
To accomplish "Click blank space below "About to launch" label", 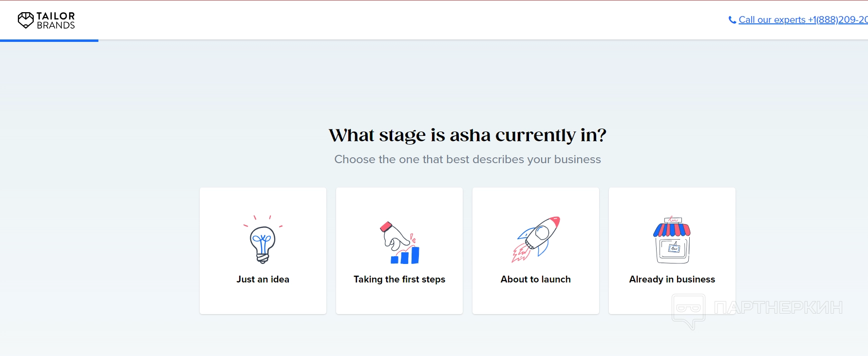I will point(536,300).
